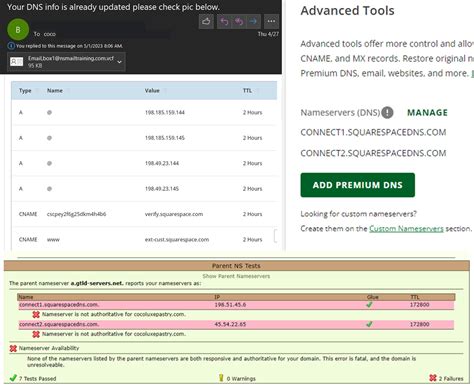Click the Like thumbs-up icon in email header

tap(206, 22)
